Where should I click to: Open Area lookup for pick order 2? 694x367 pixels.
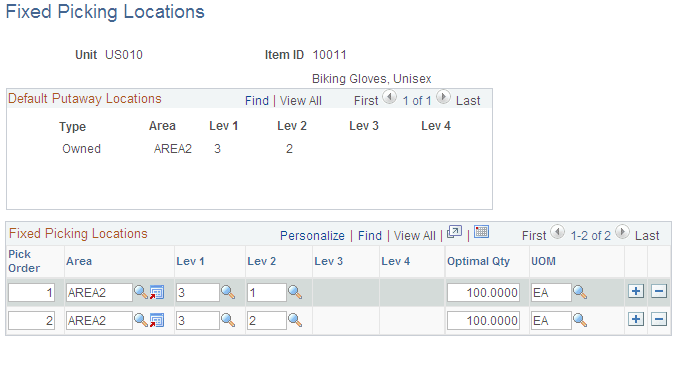(x=141, y=320)
